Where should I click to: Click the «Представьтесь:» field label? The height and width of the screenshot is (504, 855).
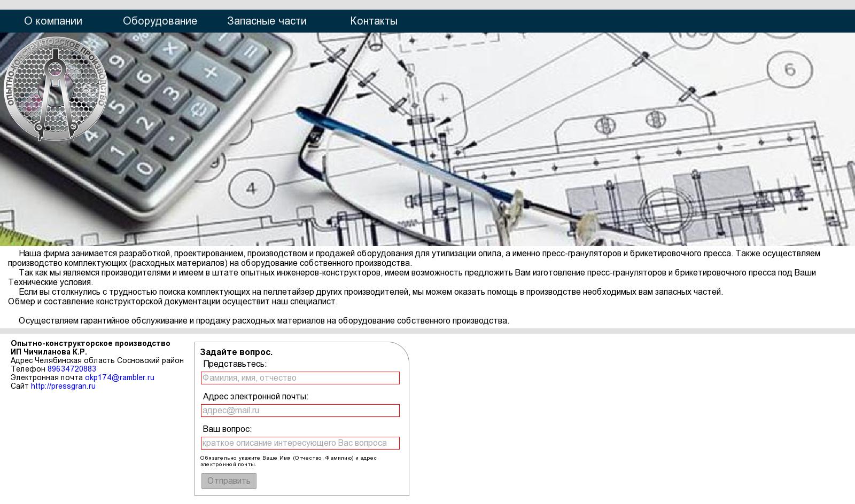click(235, 364)
